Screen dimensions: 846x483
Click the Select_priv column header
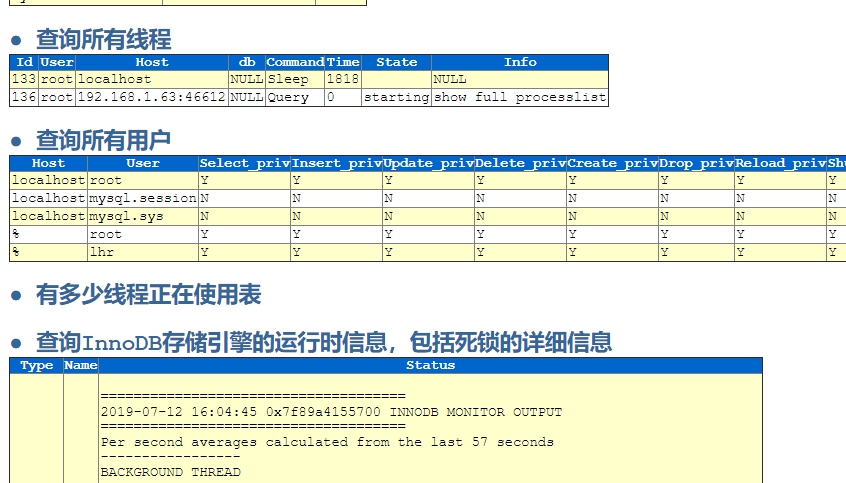tap(244, 163)
